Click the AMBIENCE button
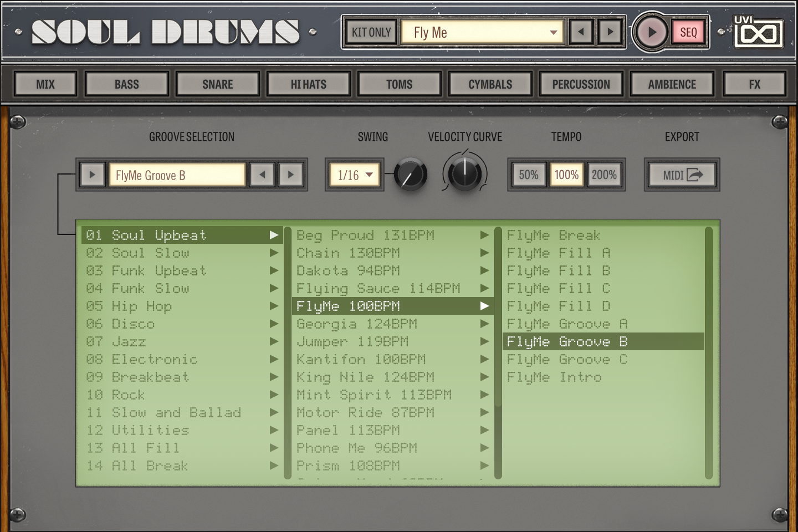This screenshot has width=798, height=532. pyautogui.click(x=672, y=84)
